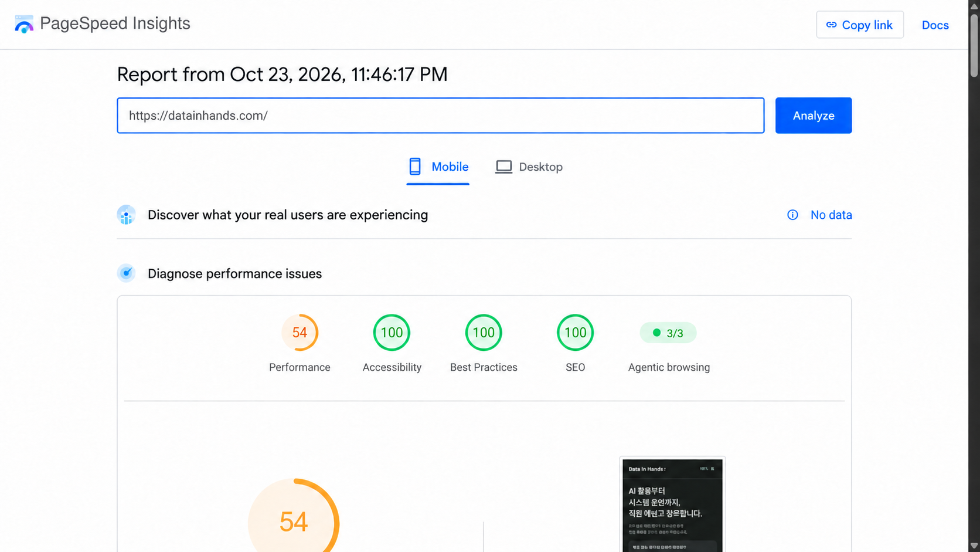Click the scrollbar up arrow
This screenshot has height=552, width=980.
point(974,5)
